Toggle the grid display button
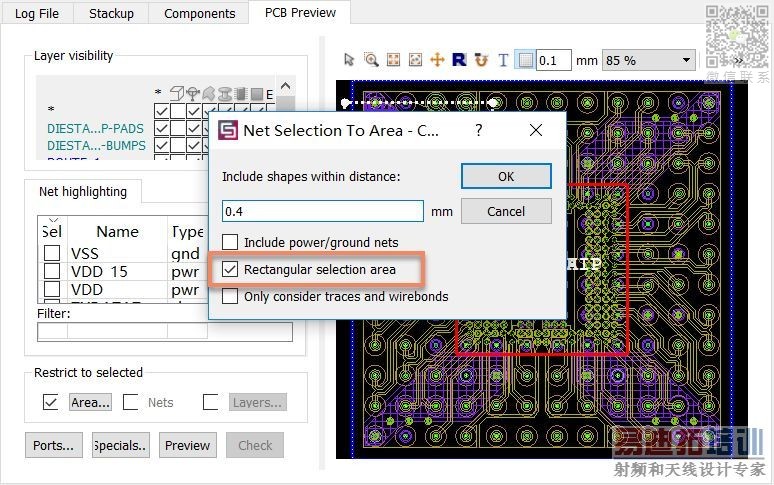Screen dimensions: 774x485 pos(525,60)
